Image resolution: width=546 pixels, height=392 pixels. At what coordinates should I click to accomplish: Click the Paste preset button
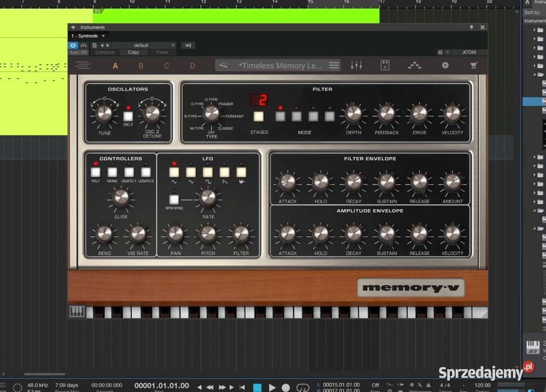[162, 52]
